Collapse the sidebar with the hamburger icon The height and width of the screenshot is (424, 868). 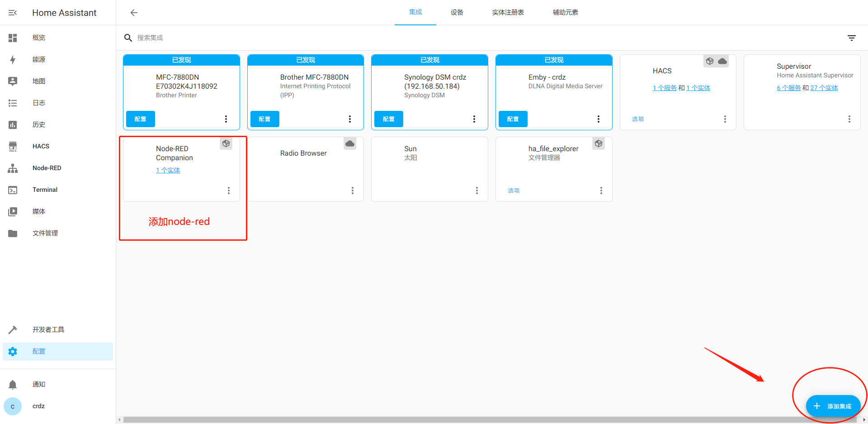tap(13, 13)
